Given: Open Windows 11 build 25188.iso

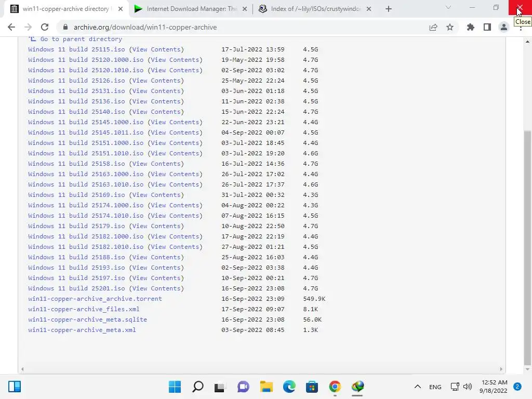Looking at the screenshot, I should point(76,257).
